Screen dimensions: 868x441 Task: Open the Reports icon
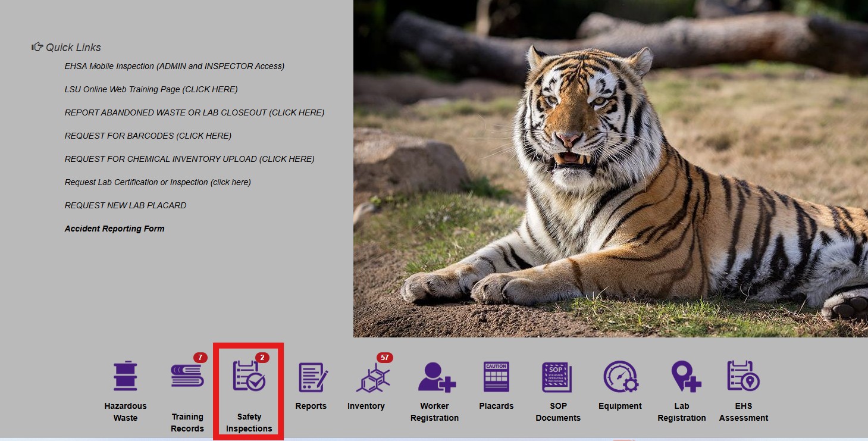311,377
